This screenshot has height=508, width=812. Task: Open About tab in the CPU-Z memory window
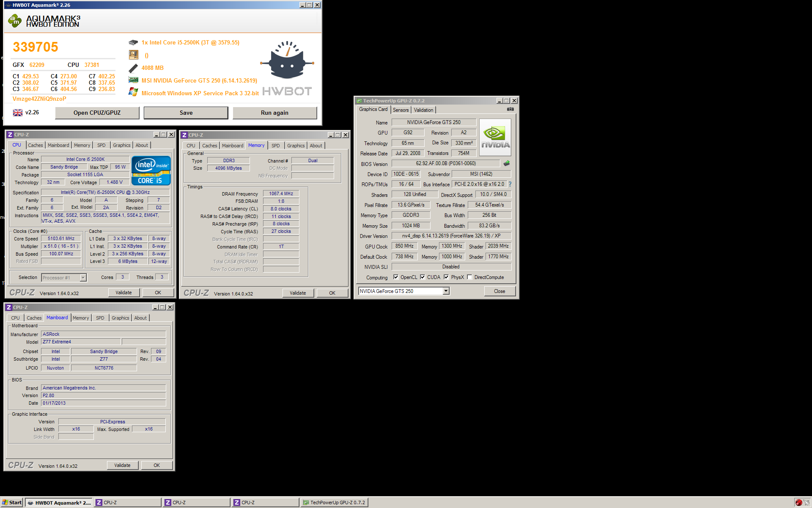tap(316, 146)
